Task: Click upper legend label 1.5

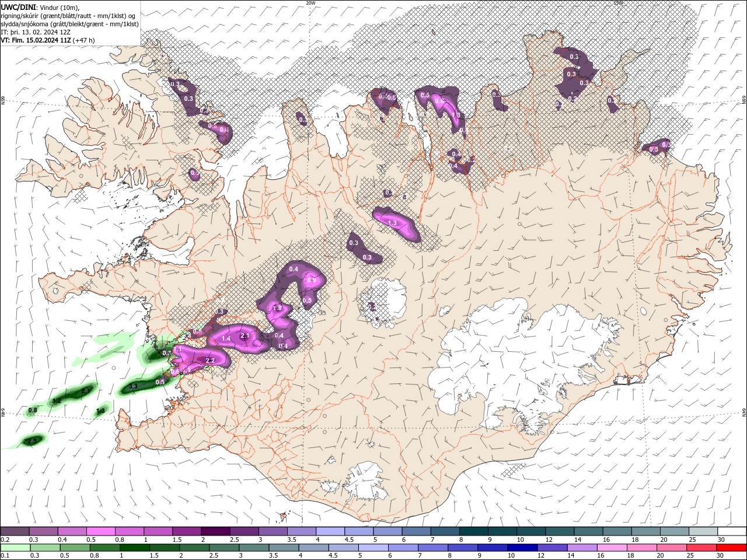Action: click(176, 540)
